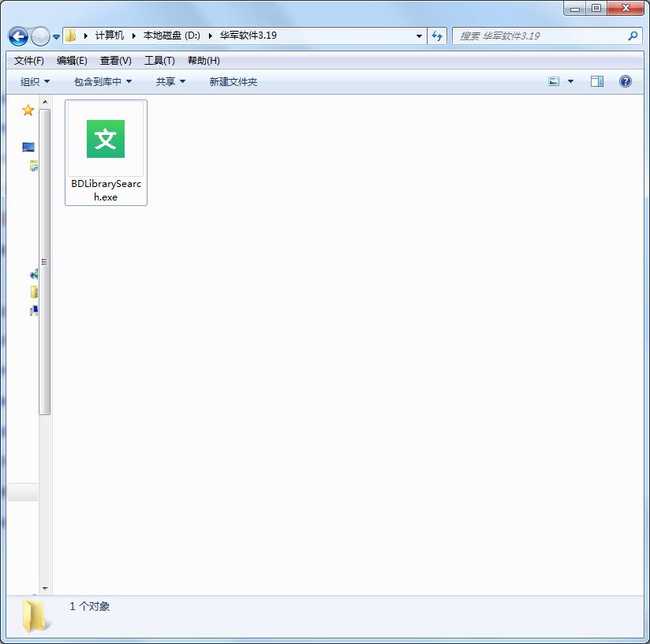Open the BDLibrarySearch.exe file icon
Image resolution: width=650 pixels, height=644 pixels.
(106, 140)
